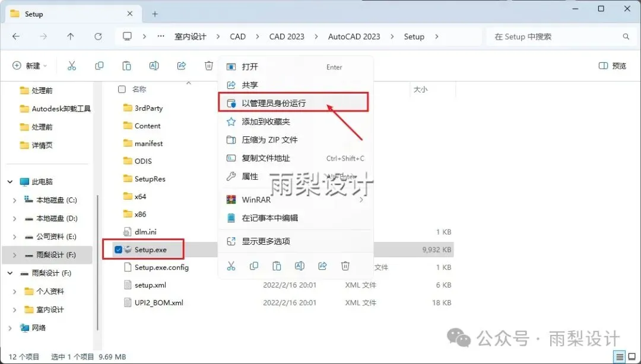Sort by the 名称 column header
Screen dimensions: 641x364
point(139,89)
